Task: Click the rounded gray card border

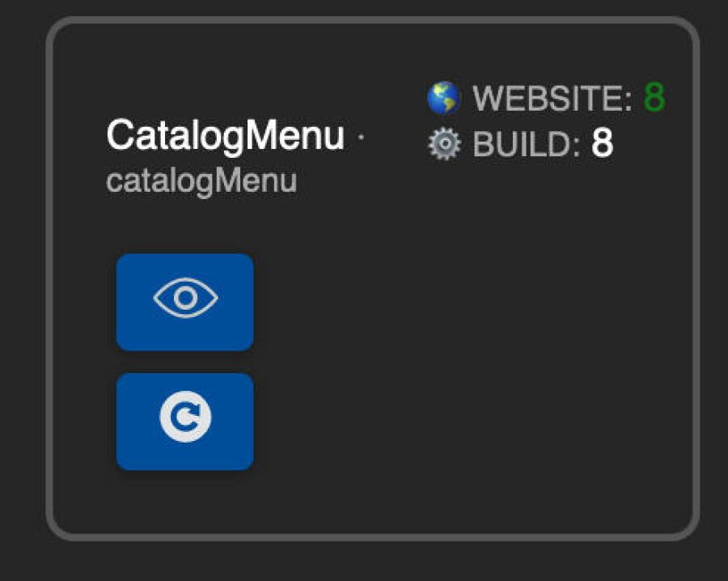Action: coord(372,20)
